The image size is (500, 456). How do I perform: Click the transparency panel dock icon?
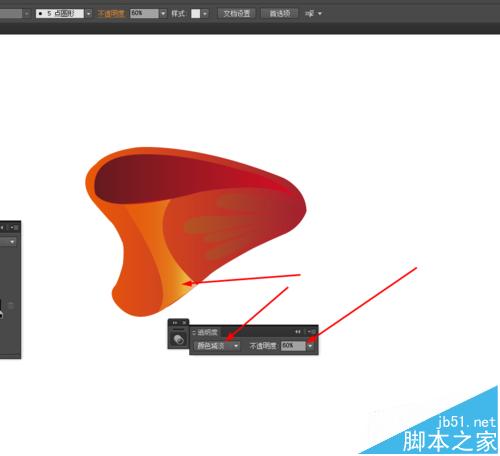179,339
